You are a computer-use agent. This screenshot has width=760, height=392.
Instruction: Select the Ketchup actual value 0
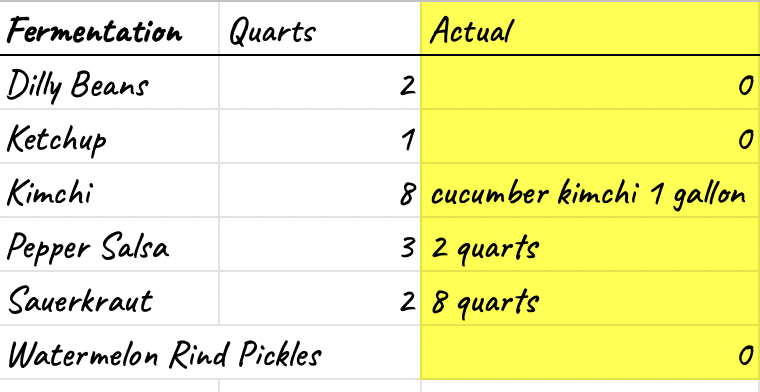click(x=590, y=137)
